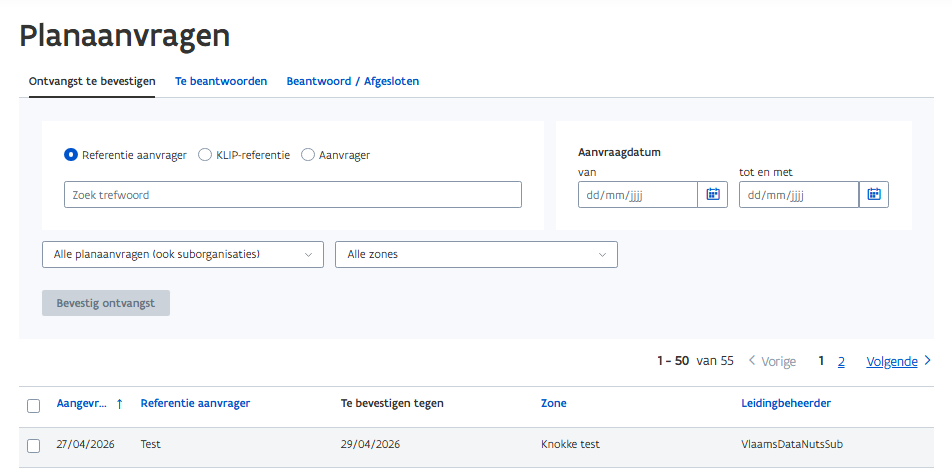
Task: Open the 'tot en met' calendar picker
Action: point(874,194)
